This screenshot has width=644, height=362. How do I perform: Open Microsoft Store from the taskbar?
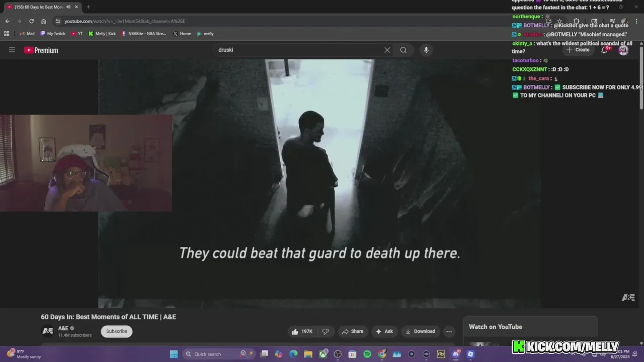click(352, 354)
